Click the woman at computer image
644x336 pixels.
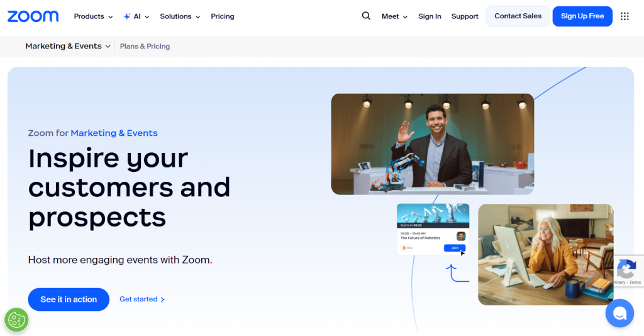click(546, 255)
